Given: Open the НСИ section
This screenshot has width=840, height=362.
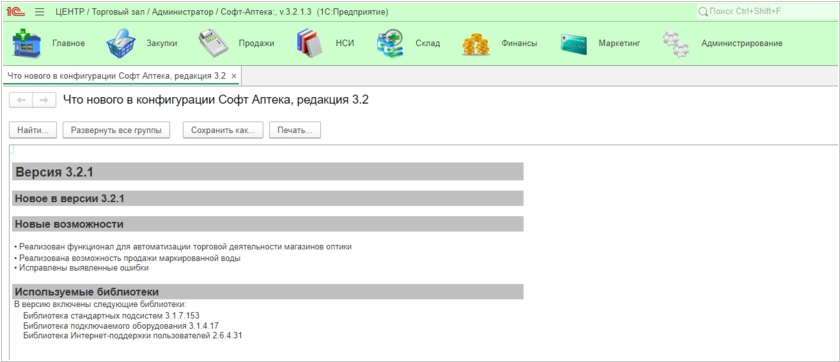Looking at the screenshot, I should coord(345,43).
